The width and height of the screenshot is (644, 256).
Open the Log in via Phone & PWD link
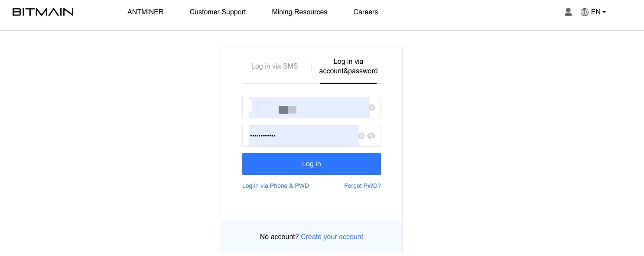(x=276, y=186)
